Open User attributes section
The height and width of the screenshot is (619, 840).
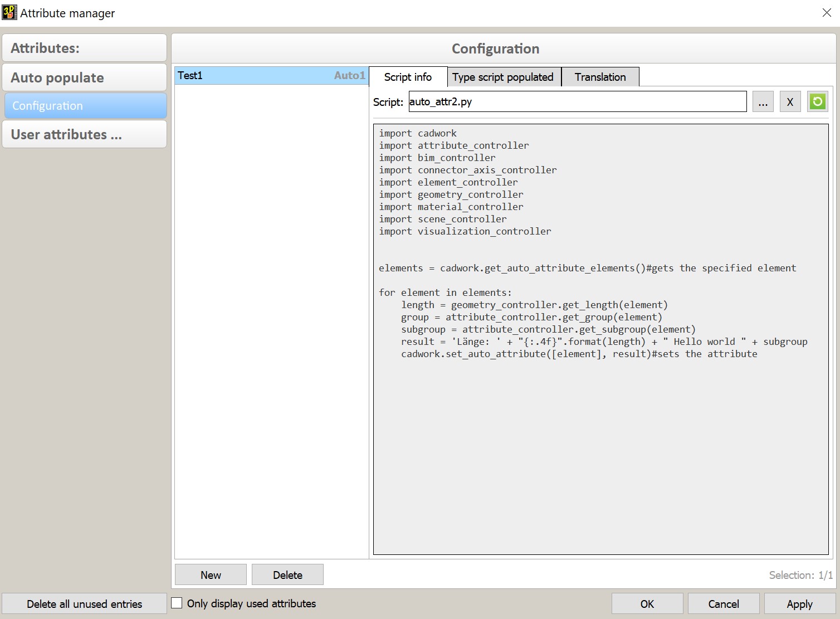85,134
